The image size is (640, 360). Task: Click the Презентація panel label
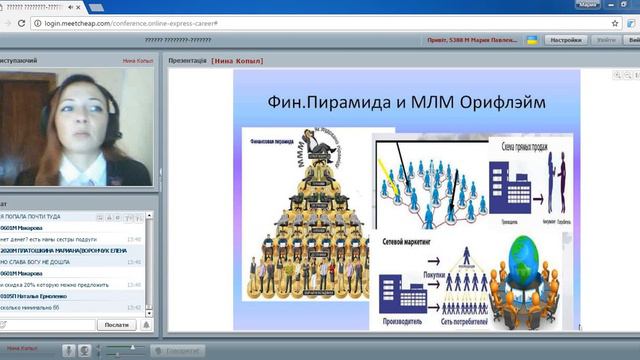coord(187,60)
